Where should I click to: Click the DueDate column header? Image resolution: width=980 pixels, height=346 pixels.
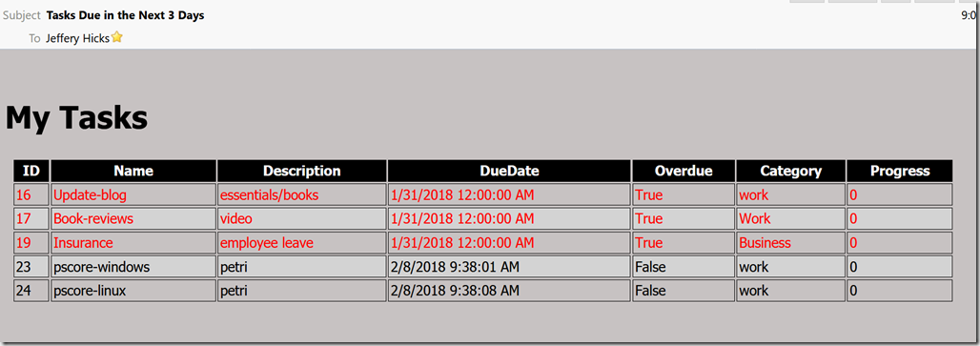pos(509,172)
